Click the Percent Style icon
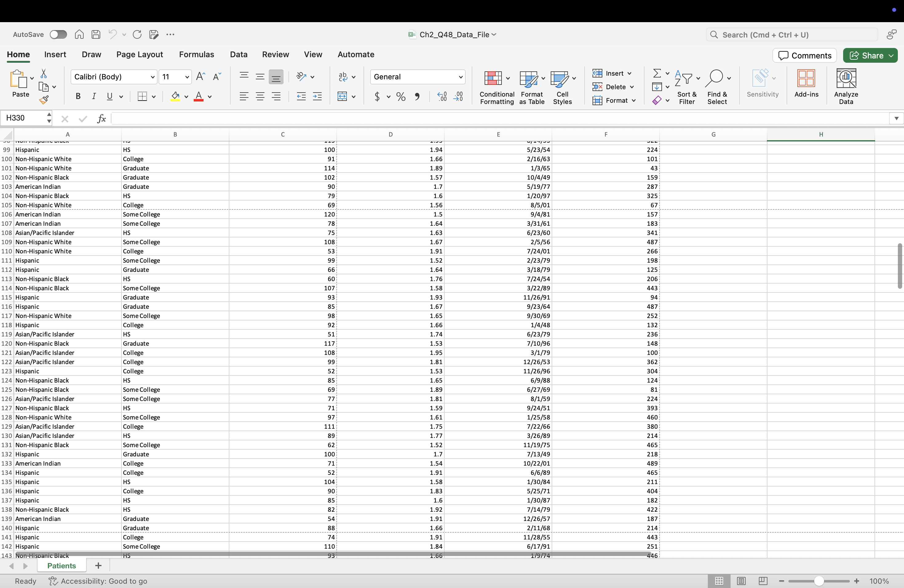This screenshot has width=904, height=588. point(401,97)
